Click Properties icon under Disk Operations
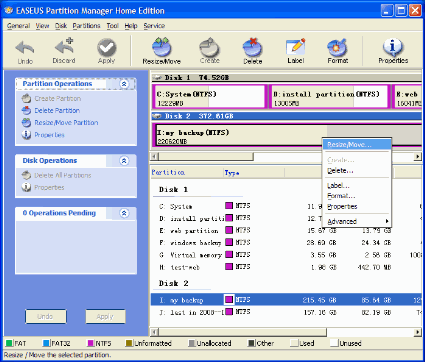425x362 pixels. tap(26, 187)
